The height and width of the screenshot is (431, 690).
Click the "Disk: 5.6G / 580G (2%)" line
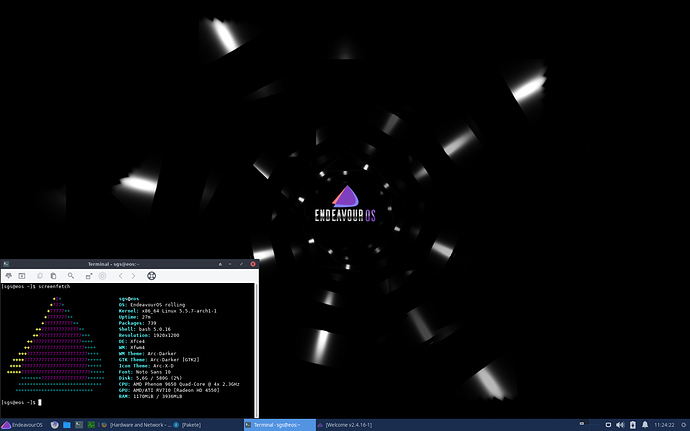(150, 378)
